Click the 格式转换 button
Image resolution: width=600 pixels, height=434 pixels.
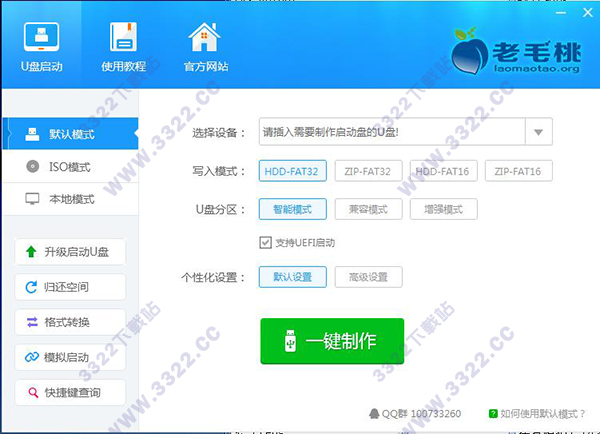[70, 322]
